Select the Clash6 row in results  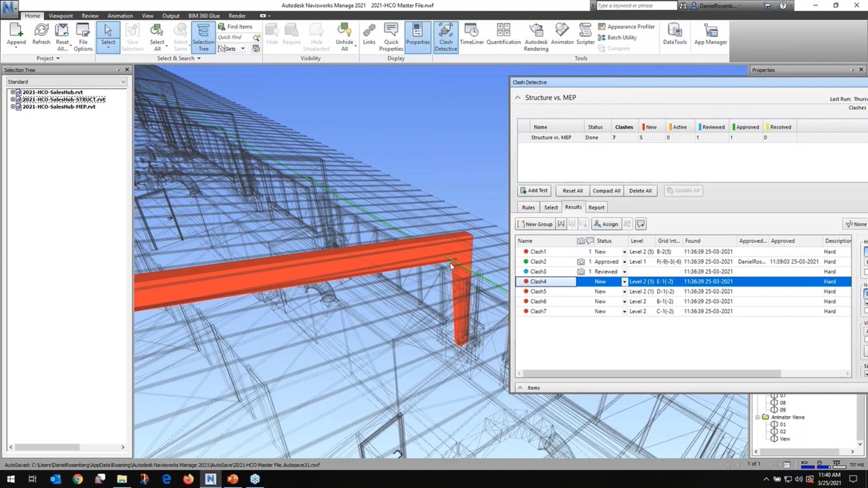683,302
